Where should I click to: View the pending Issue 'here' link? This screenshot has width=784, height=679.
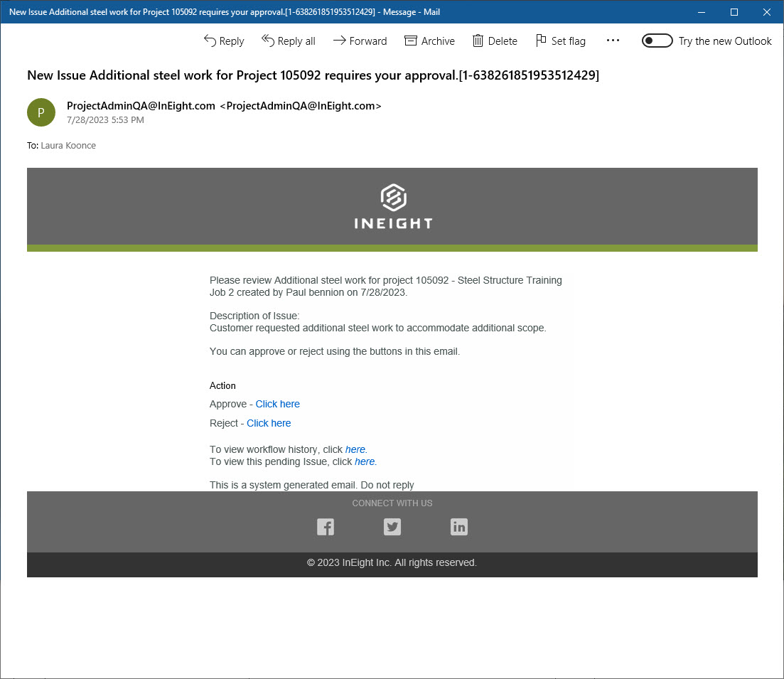[365, 461]
